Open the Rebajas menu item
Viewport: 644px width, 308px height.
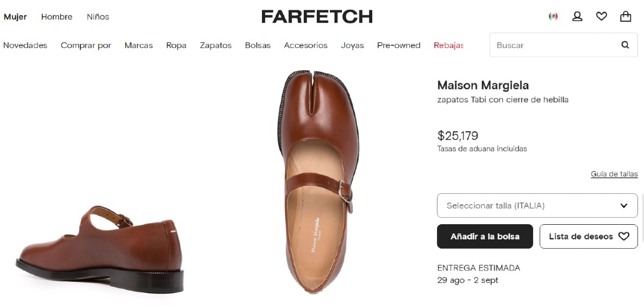point(448,45)
